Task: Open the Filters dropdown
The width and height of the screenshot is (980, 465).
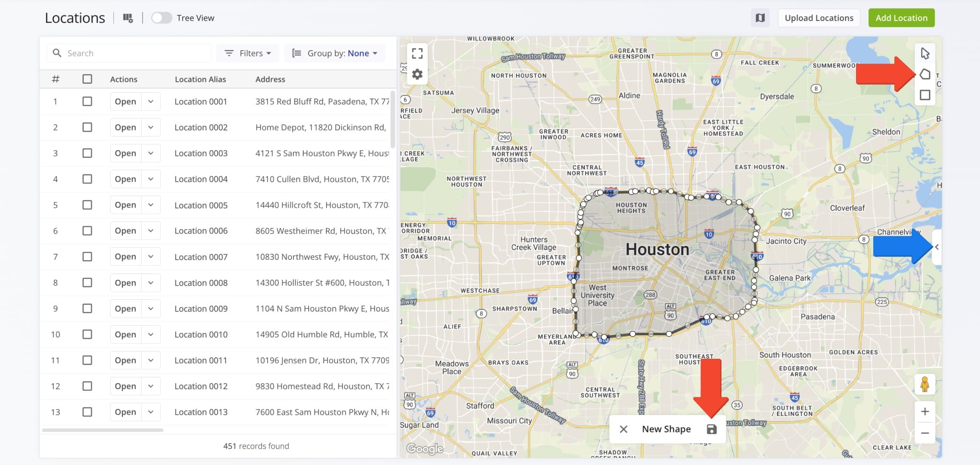Action: (x=248, y=53)
